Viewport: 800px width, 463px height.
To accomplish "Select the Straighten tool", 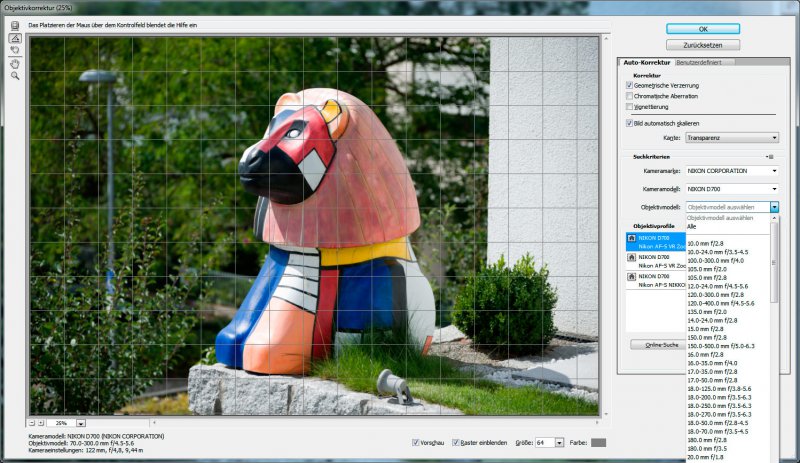I will tap(15, 38).
